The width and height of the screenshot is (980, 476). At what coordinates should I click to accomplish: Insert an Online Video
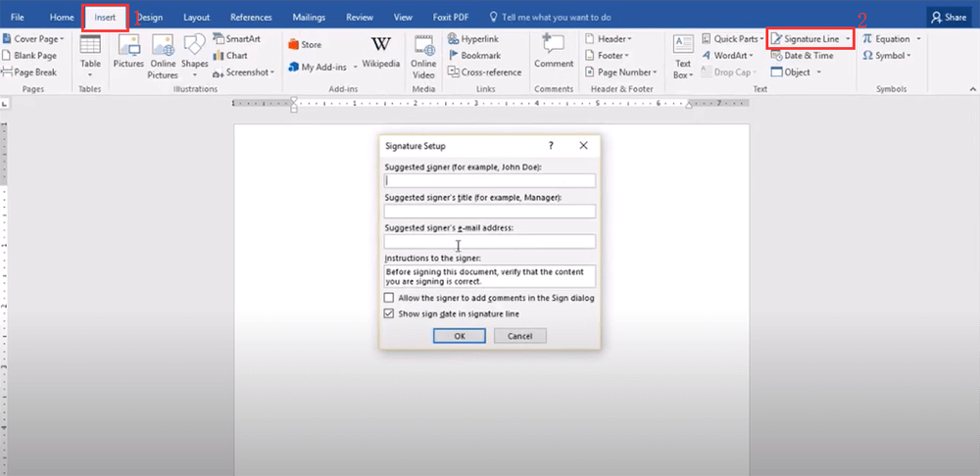click(x=424, y=55)
